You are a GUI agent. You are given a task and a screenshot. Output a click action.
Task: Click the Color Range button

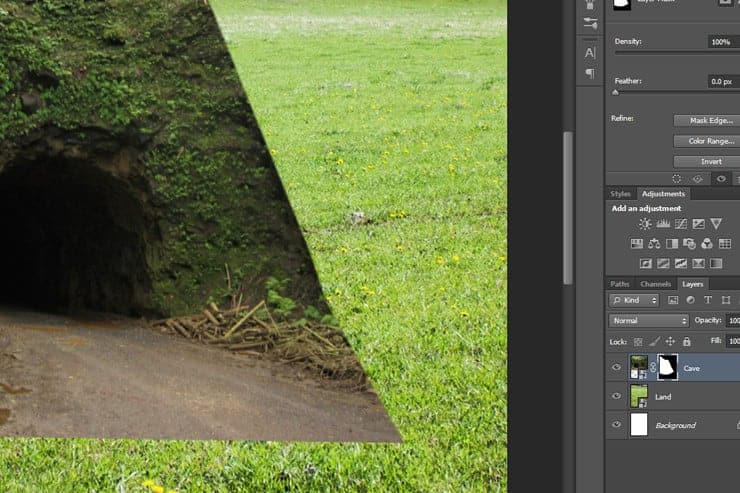click(707, 141)
